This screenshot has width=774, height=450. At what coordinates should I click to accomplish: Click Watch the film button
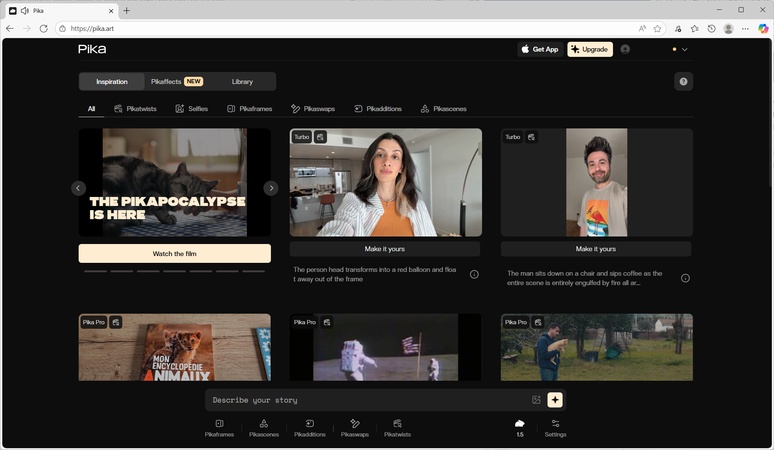(x=175, y=254)
